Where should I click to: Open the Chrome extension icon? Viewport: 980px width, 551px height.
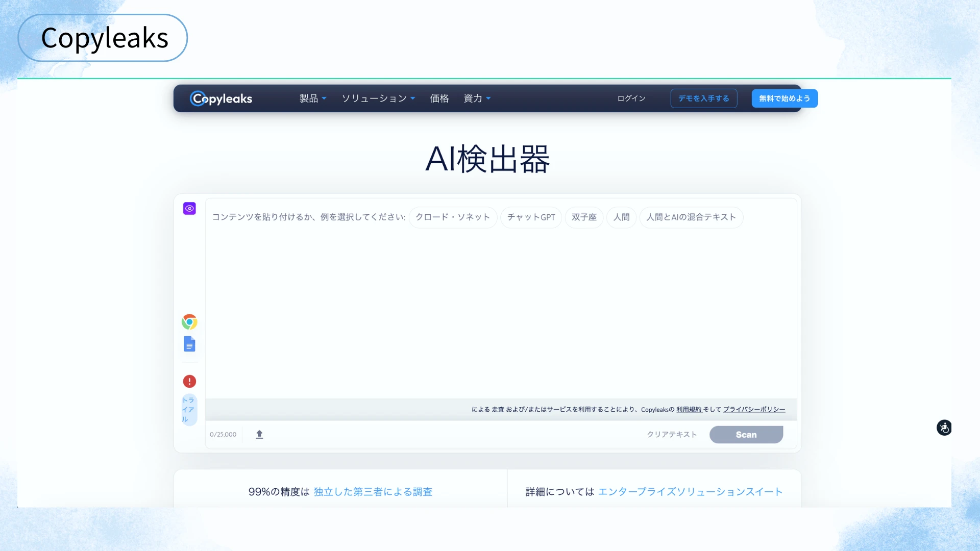pyautogui.click(x=189, y=322)
